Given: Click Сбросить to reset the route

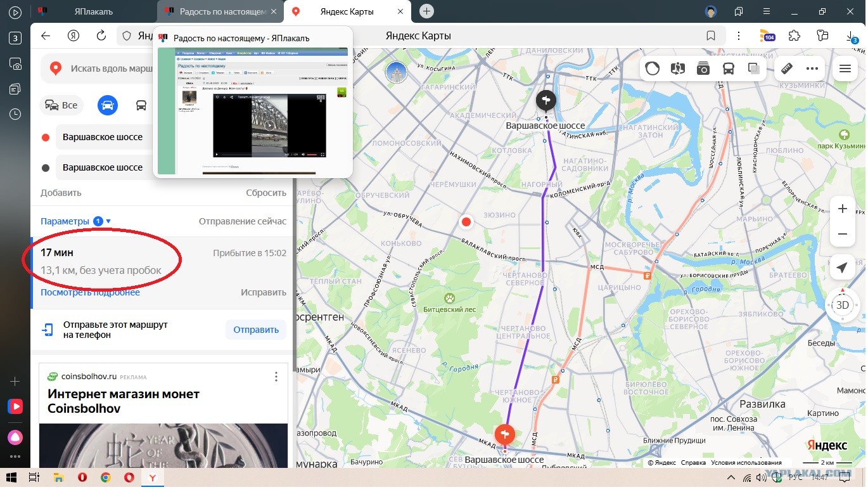Looking at the screenshot, I should [266, 193].
